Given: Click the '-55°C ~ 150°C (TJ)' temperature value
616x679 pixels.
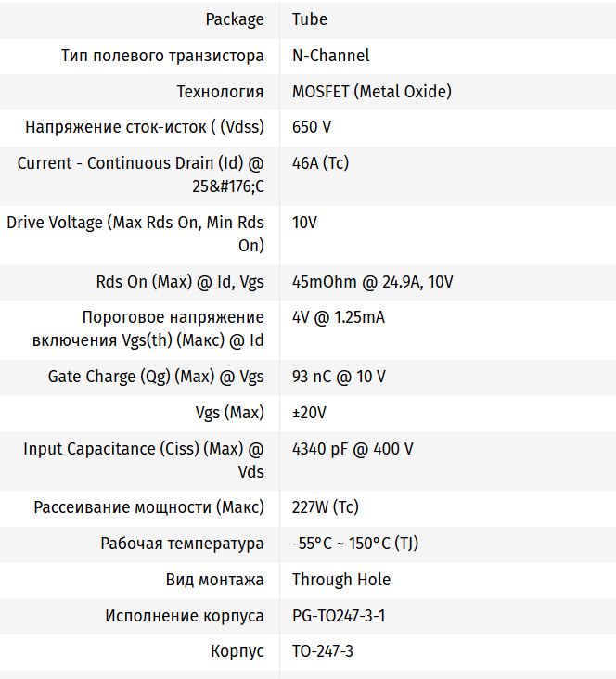Looking at the screenshot, I should pos(354,544).
